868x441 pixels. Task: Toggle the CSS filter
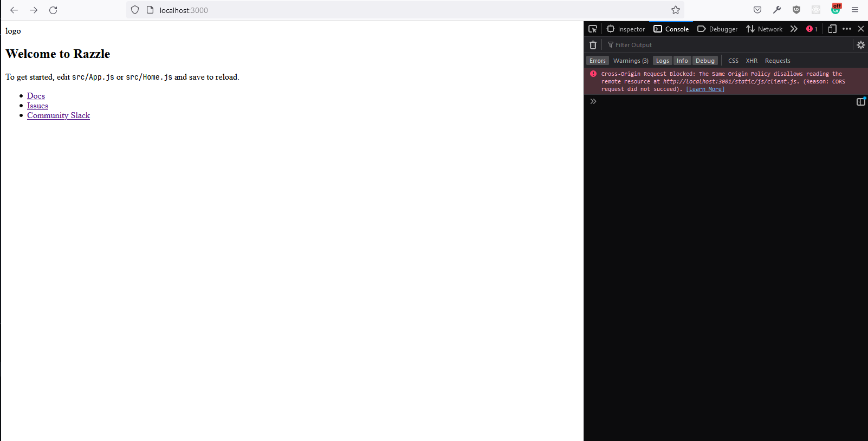(x=733, y=61)
